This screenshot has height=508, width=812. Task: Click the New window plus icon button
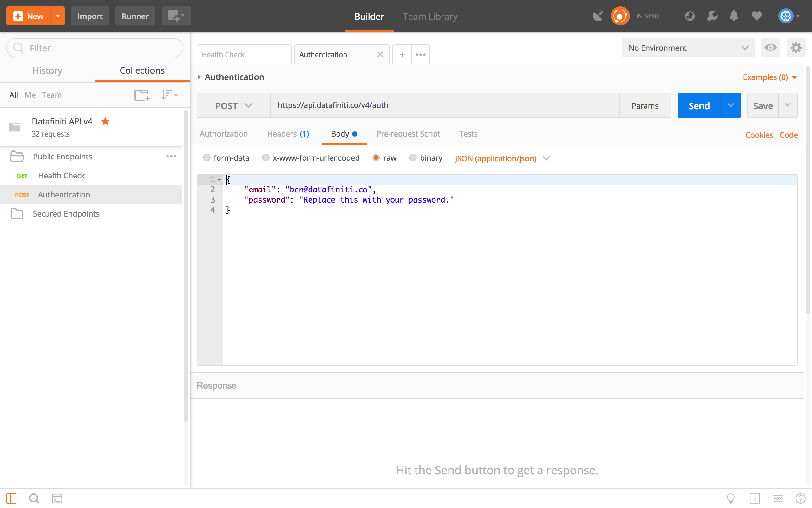[176, 16]
